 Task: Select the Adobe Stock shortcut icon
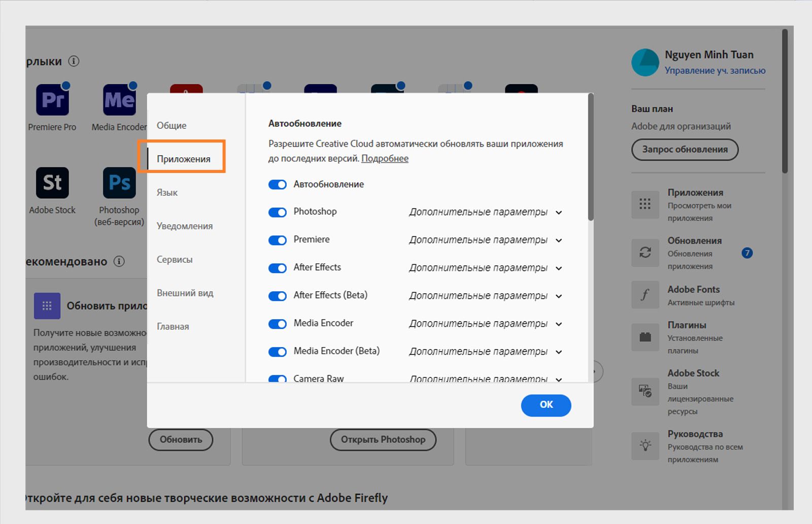(x=52, y=183)
